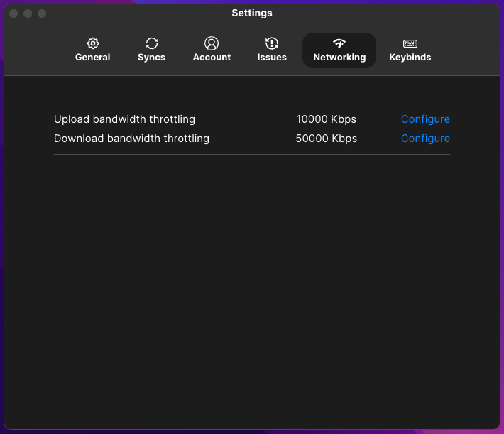Configure download bandwidth throttling

(425, 139)
